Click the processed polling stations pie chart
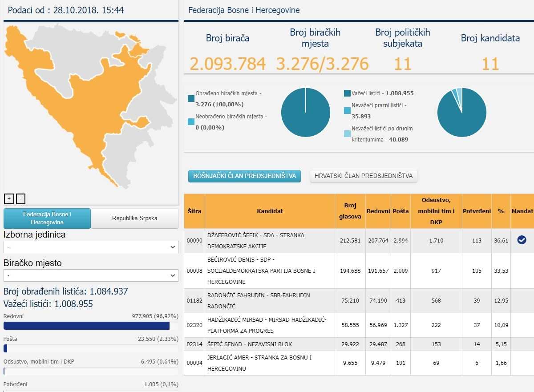534x392 pixels. click(306, 113)
